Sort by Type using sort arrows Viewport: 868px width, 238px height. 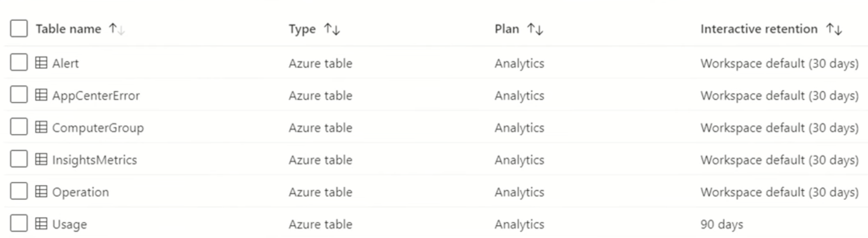331,29
